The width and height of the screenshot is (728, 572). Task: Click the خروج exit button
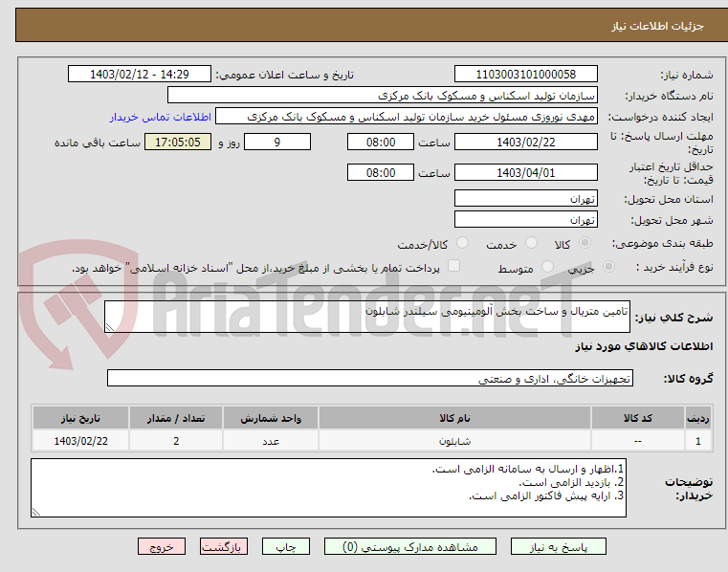161,546
